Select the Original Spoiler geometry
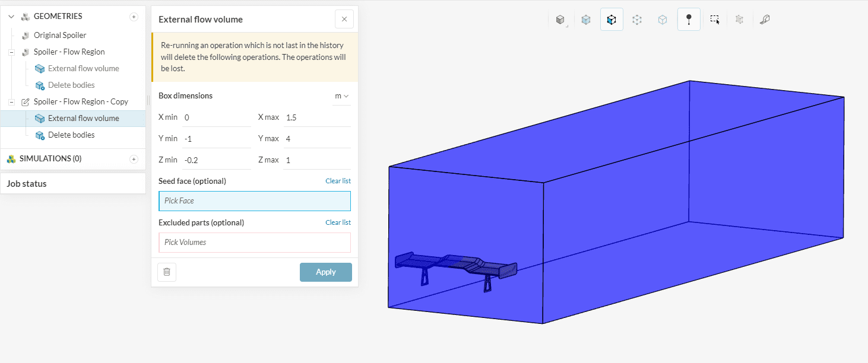The height and width of the screenshot is (363, 868). point(60,35)
